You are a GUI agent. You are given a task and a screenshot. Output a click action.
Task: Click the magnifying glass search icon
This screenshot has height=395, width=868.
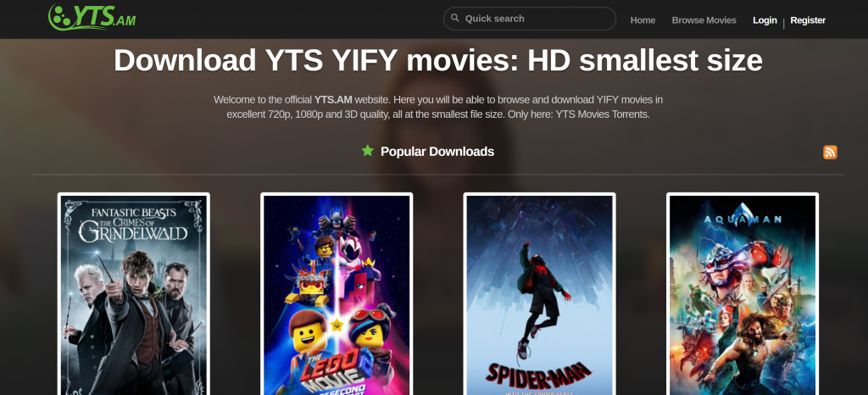455,19
